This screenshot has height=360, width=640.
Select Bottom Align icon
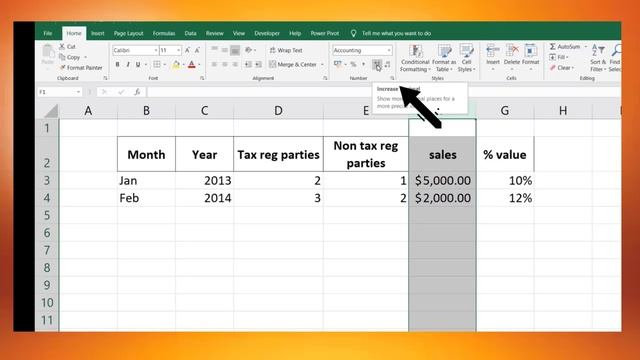[235, 50]
